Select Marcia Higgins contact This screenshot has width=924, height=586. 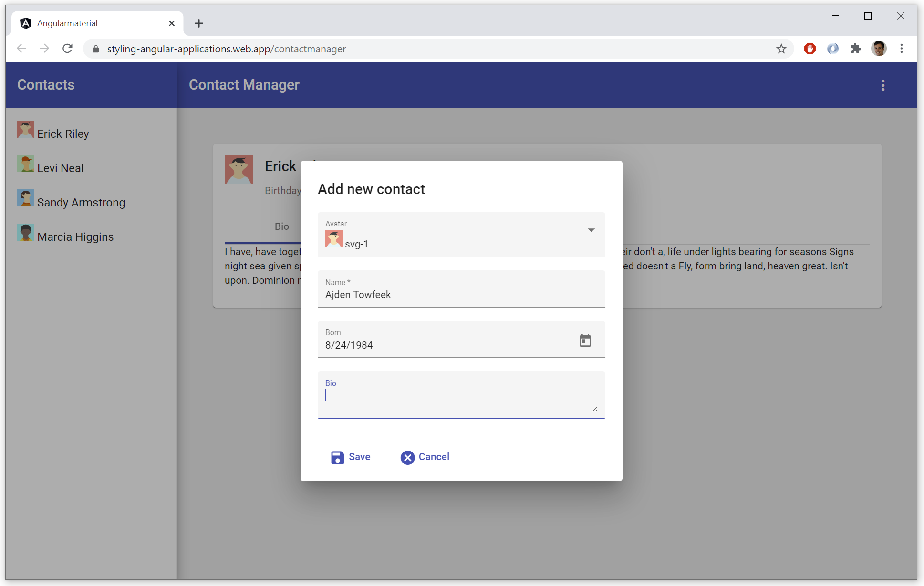75,237
